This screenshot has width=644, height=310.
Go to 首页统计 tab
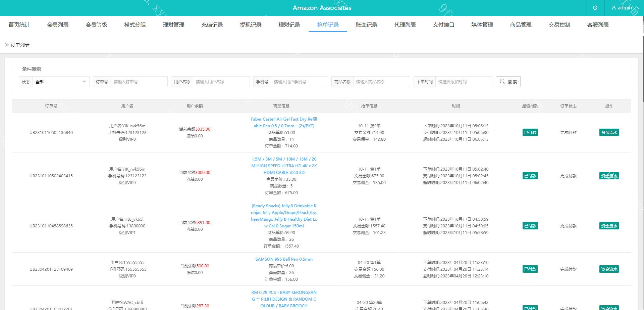[19, 25]
